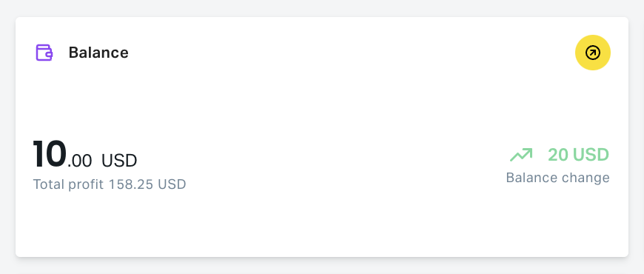
Task: Click the word change under 20 USD
Action: [x=585, y=178]
